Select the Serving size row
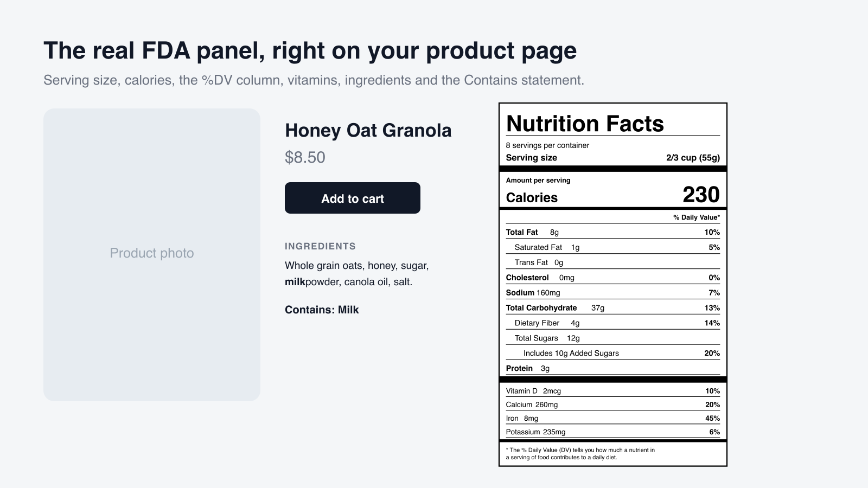This screenshot has height=488, width=868. tap(613, 158)
